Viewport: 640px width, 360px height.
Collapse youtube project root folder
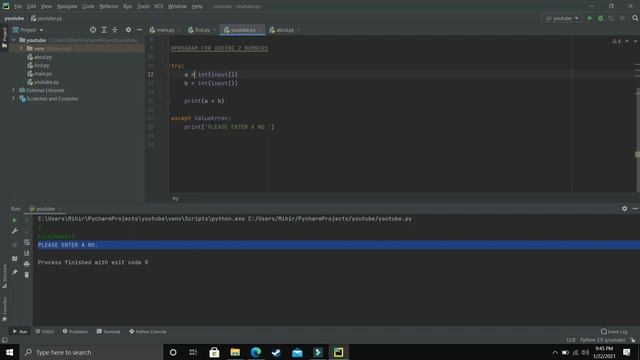point(14,40)
